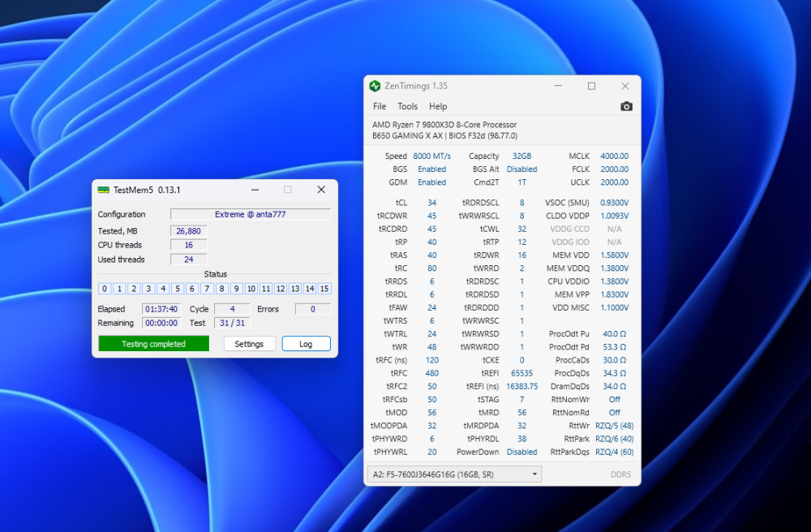Click the green Testing completed bar
The width and height of the screenshot is (811, 532).
[153, 343]
